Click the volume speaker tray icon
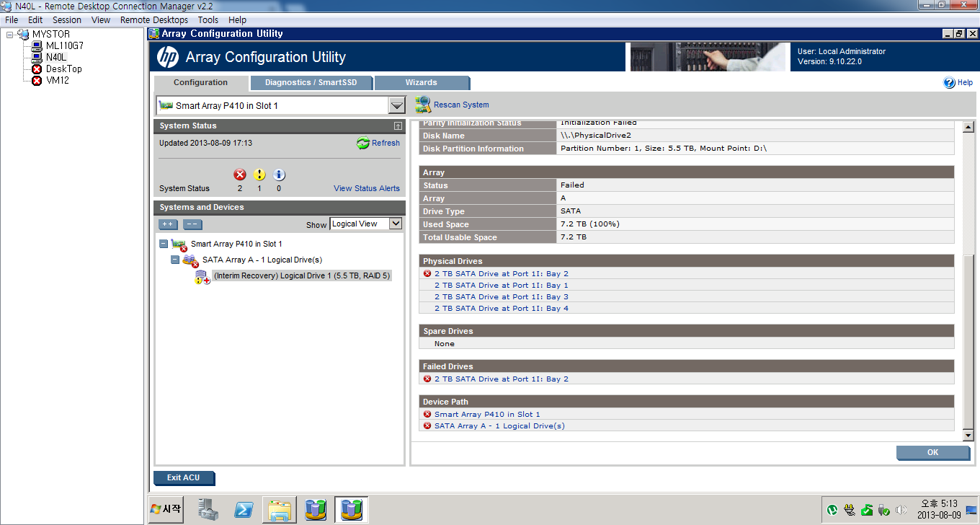The width and height of the screenshot is (980, 525). coord(901,510)
